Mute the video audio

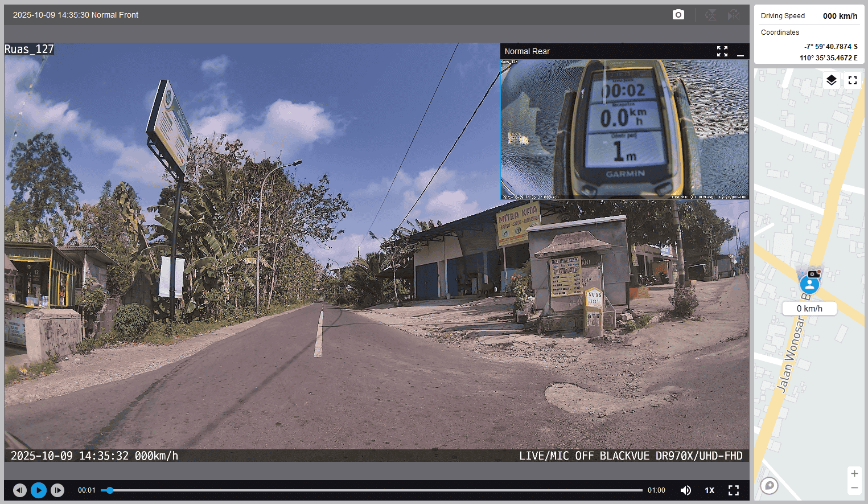coord(685,490)
